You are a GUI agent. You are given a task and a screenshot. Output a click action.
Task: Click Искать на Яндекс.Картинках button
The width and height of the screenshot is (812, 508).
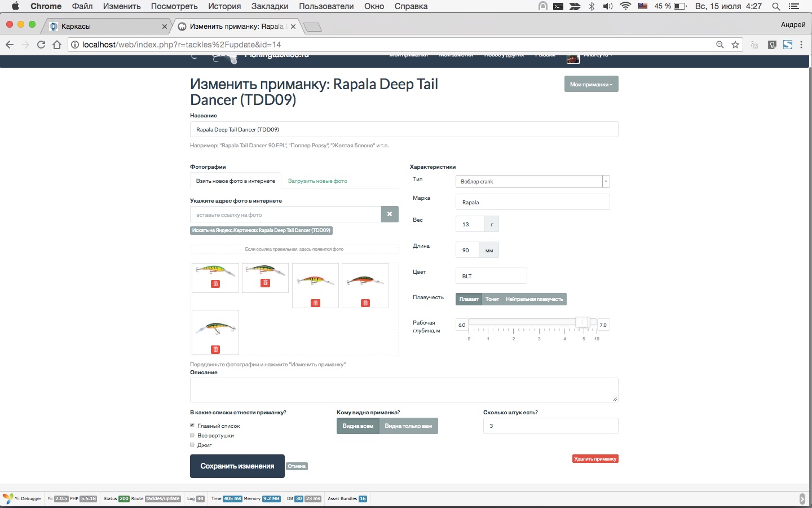(261, 230)
